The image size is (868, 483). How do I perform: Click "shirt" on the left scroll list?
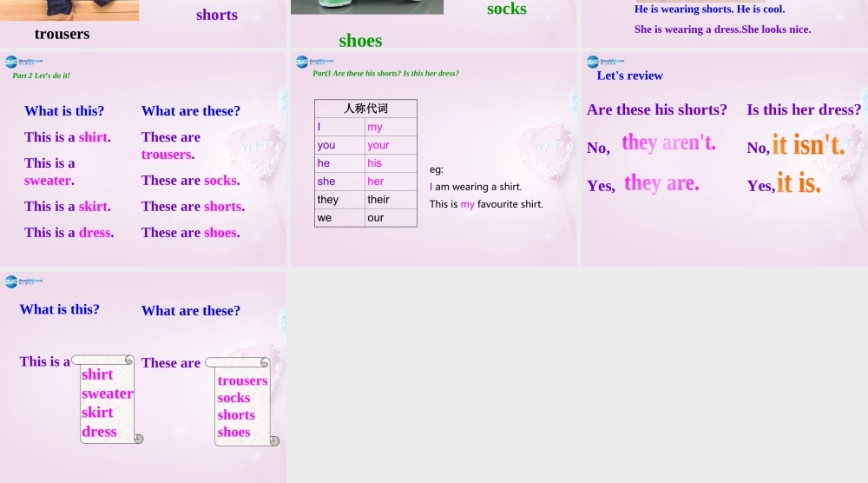point(97,374)
